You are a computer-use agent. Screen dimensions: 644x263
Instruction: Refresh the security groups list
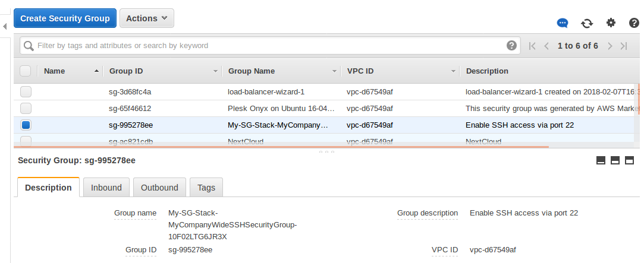coord(587,23)
